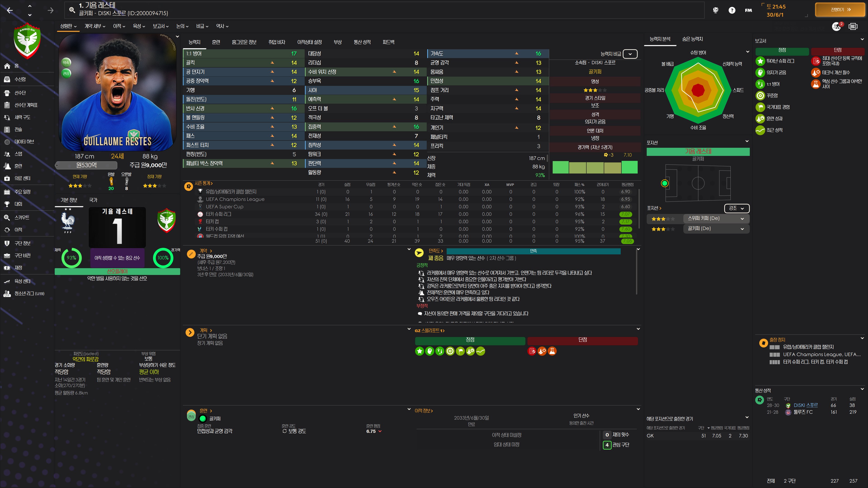
Task: Click the 만족 satisfaction bar
Action: pos(533,251)
